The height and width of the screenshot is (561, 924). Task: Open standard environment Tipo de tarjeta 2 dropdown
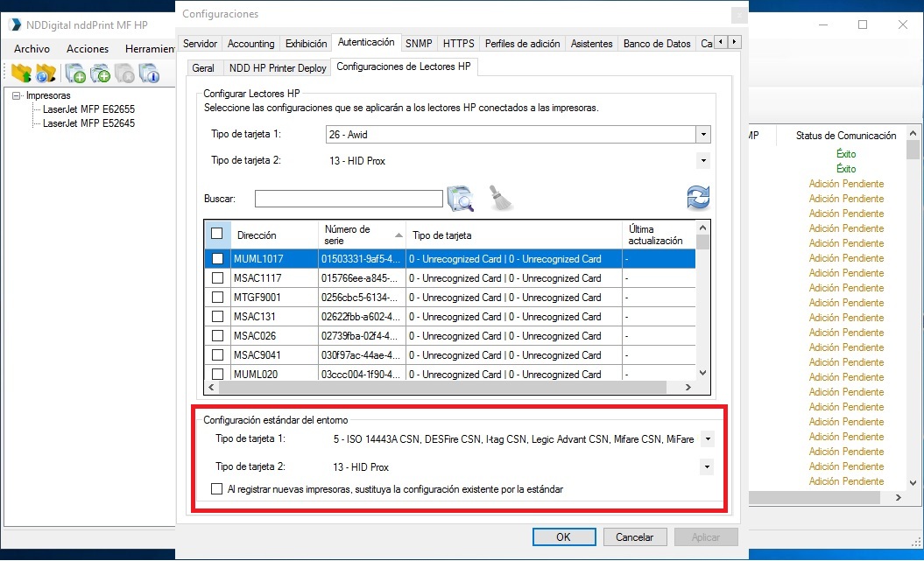(x=707, y=466)
